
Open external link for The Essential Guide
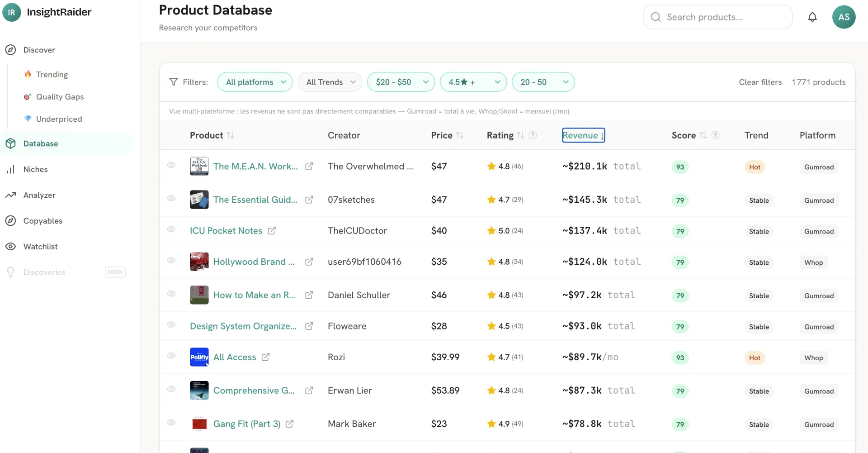click(309, 200)
